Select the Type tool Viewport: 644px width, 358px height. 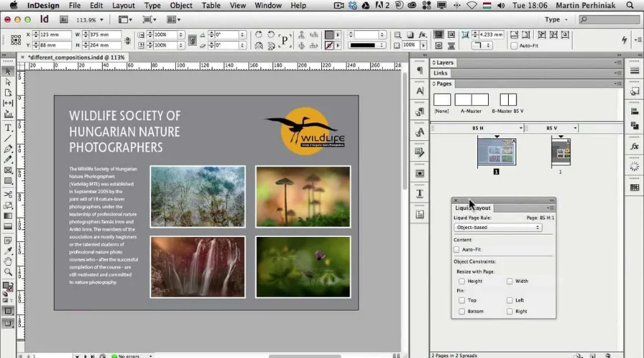click(8, 127)
